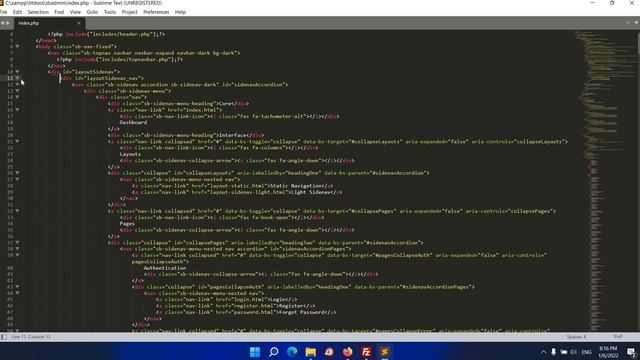Click the Pages text on line 34
Viewport: 640px width, 360px height.
point(127,224)
